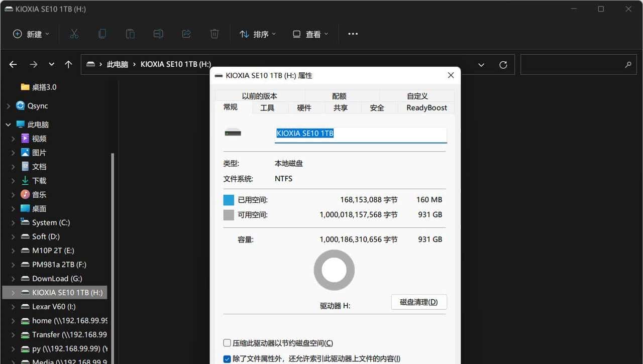Switch to the 硬件 tab in Properties

(304, 107)
